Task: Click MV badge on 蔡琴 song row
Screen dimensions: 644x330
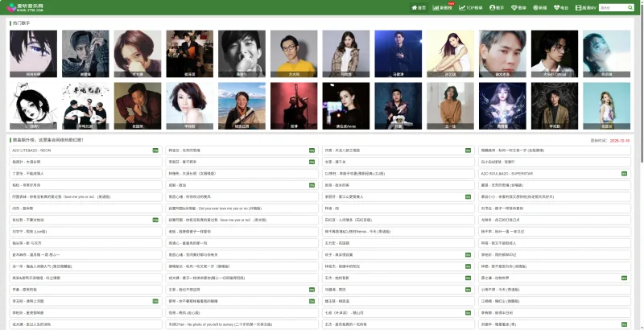Action: point(312,301)
